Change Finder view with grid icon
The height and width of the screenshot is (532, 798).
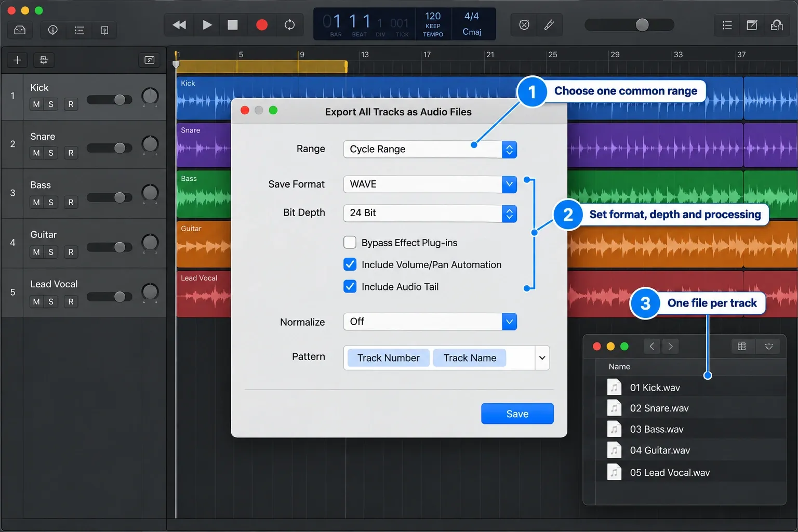[742, 346]
